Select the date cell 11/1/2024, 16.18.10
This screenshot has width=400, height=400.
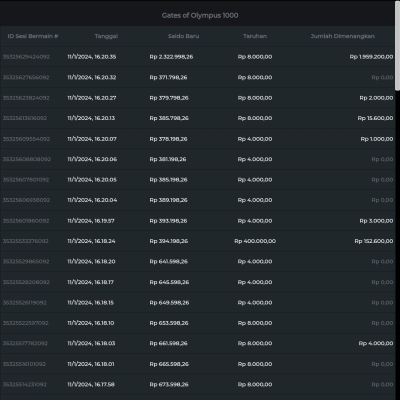(91, 323)
